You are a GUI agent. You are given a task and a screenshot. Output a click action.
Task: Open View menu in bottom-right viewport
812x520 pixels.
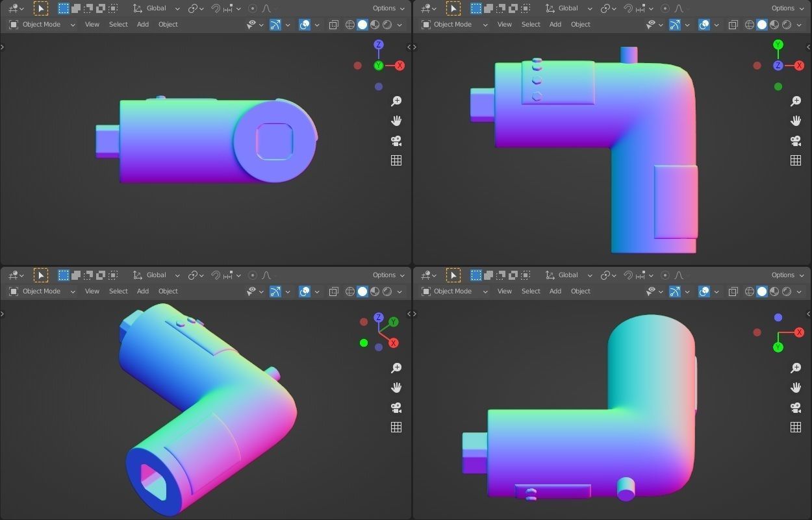click(x=505, y=291)
